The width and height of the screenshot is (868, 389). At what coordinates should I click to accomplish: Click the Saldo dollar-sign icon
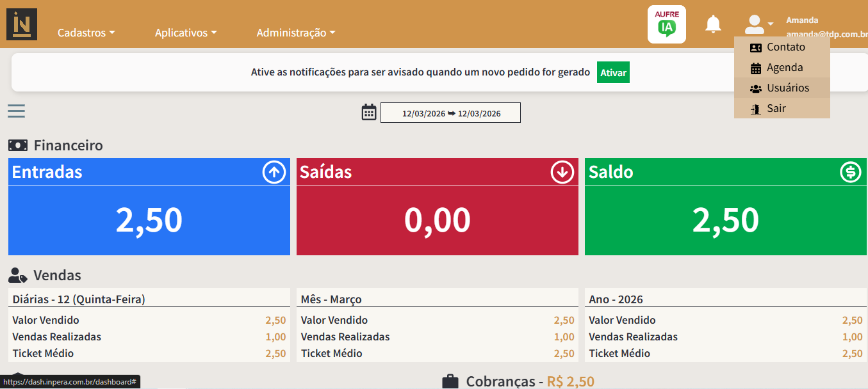[851, 172]
